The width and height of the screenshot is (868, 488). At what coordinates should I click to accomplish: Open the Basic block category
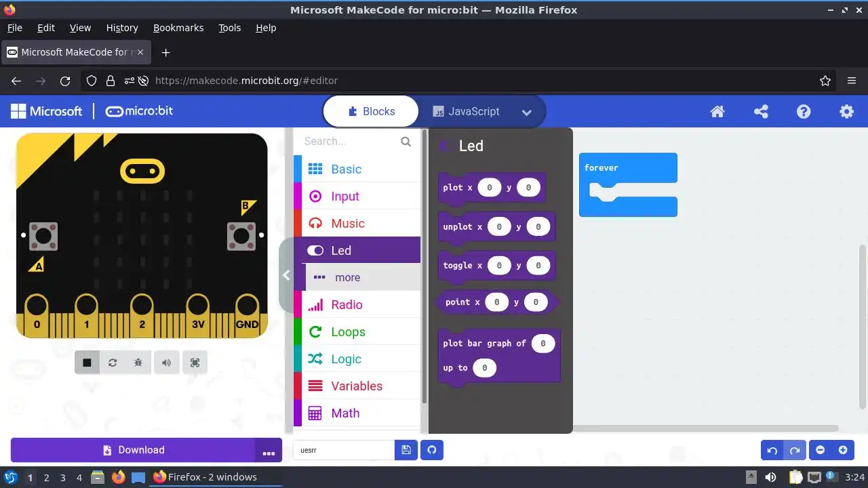(357, 169)
